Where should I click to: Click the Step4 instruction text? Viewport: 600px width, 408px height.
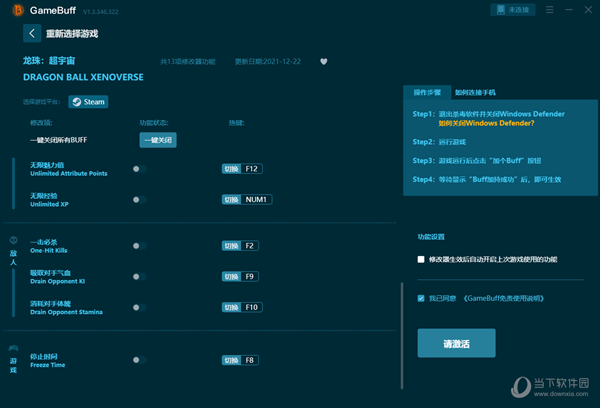click(x=487, y=180)
